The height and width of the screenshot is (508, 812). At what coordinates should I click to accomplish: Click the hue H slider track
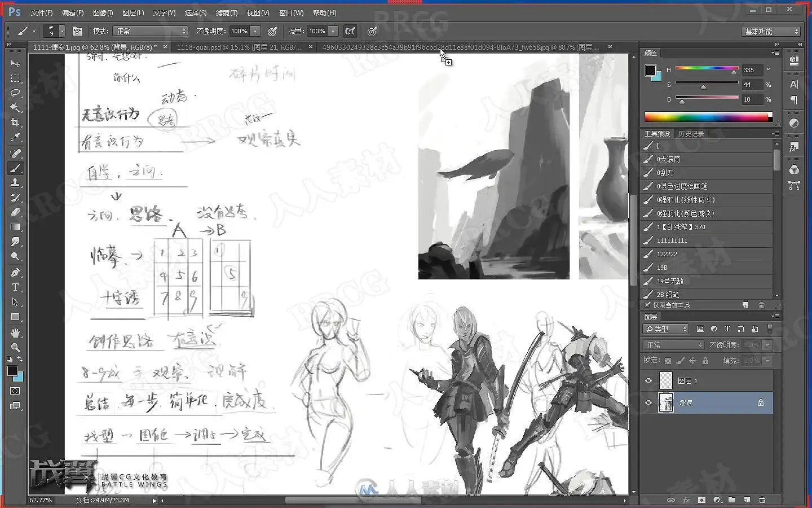pyautogui.click(x=707, y=68)
